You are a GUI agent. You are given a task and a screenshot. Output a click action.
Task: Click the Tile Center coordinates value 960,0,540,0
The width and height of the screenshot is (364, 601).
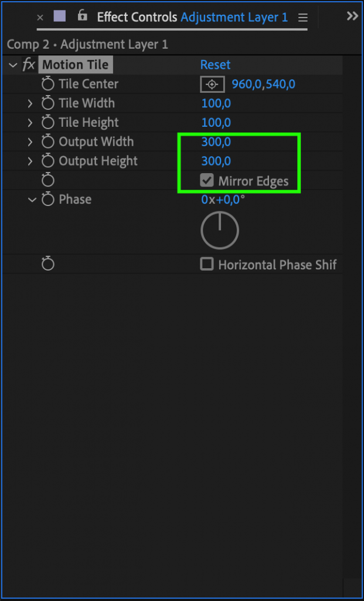265,84
